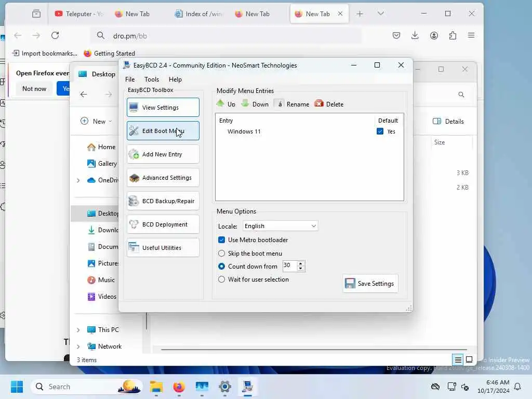The width and height of the screenshot is (532, 399).
Task: Toggle Default checkbox for Windows 11
Action: tap(380, 131)
